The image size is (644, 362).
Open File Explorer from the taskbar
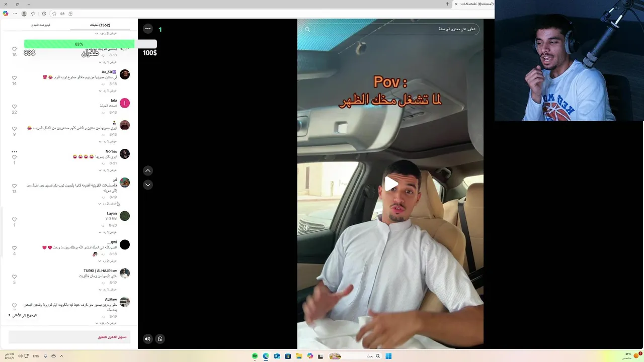click(299, 356)
